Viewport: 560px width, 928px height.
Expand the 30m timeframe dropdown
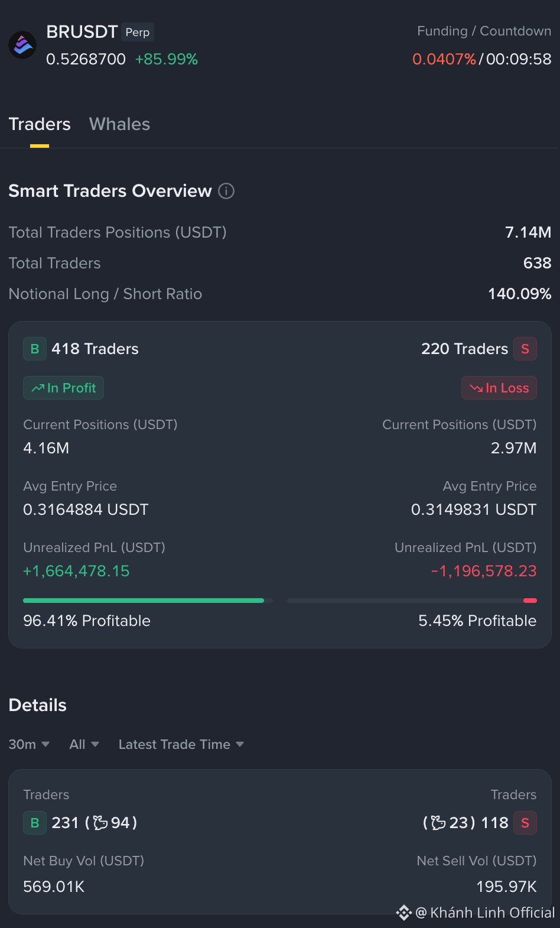click(x=29, y=744)
